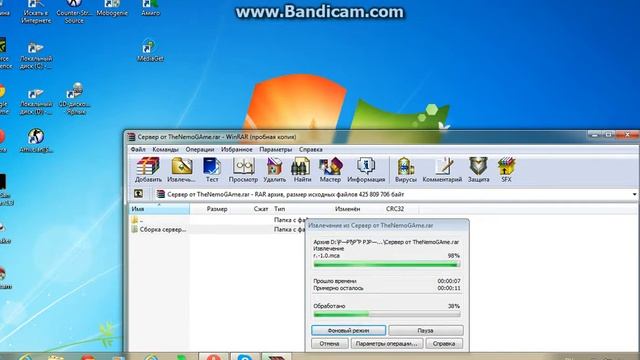Run the Тест archive test tool
Image resolution: width=640 pixels, height=360 pixels.
[211, 169]
